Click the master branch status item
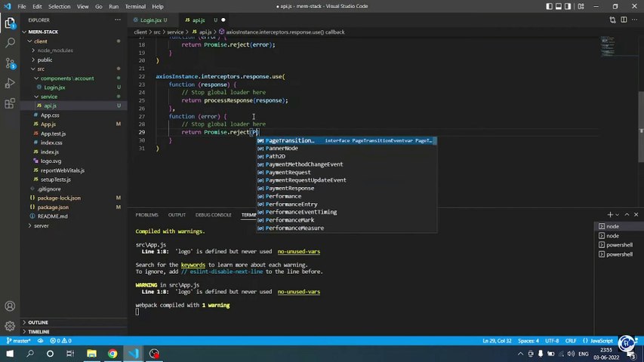This screenshot has height=362, width=644. pyautogui.click(x=19, y=341)
